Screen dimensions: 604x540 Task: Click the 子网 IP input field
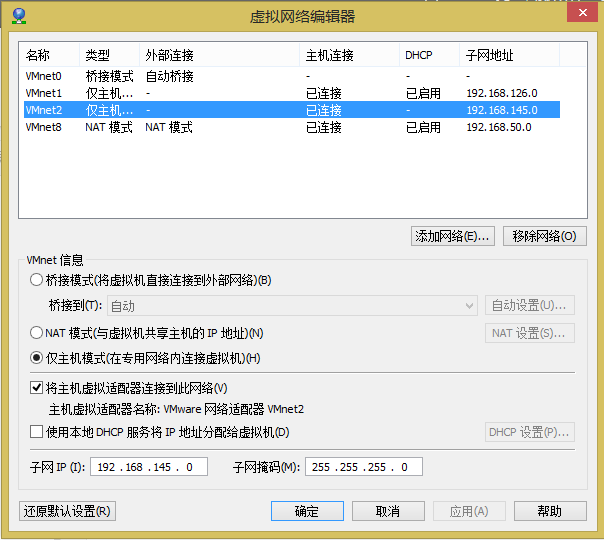(149, 467)
